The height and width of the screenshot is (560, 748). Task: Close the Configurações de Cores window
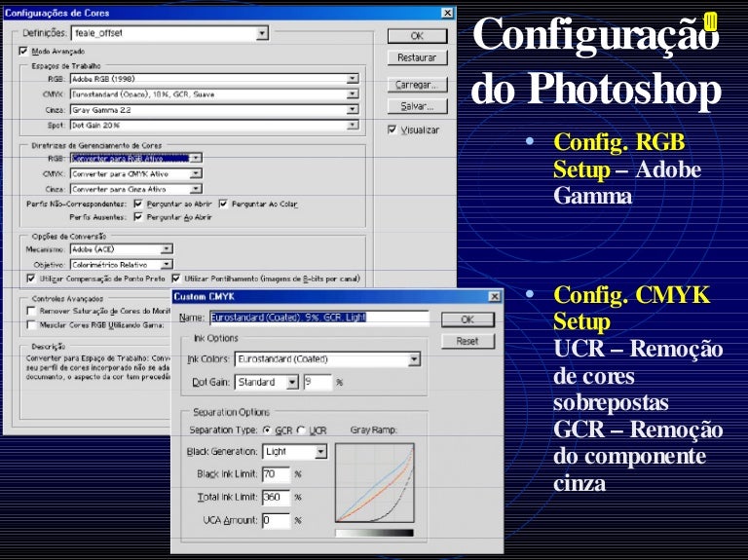446,13
